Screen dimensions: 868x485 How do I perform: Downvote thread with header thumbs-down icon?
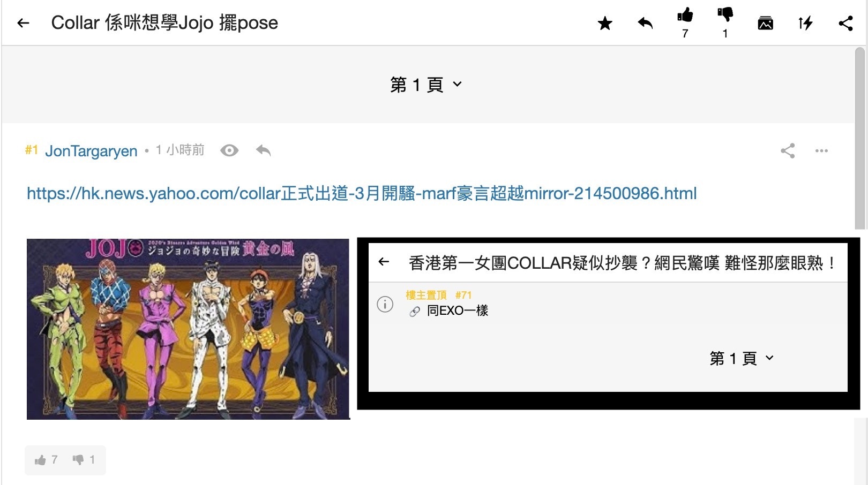pos(725,15)
